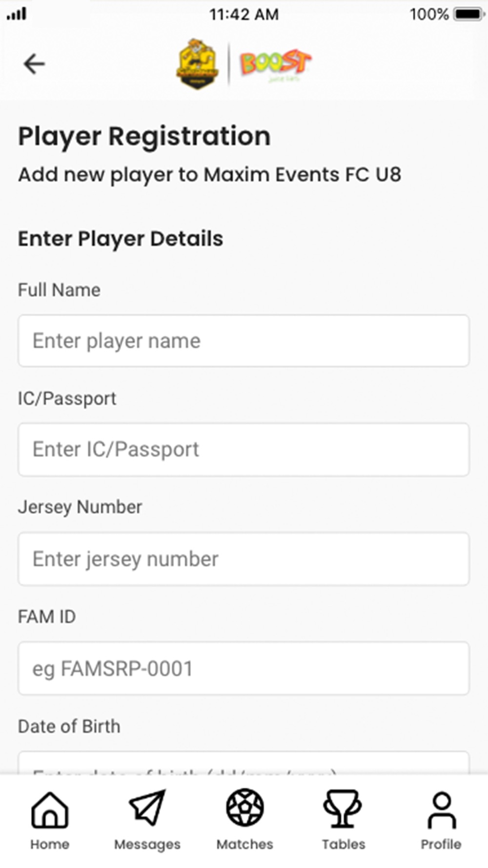The image size is (488, 868).
Task: Tap the Home label in the bottom navigation
Action: [50, 845]
